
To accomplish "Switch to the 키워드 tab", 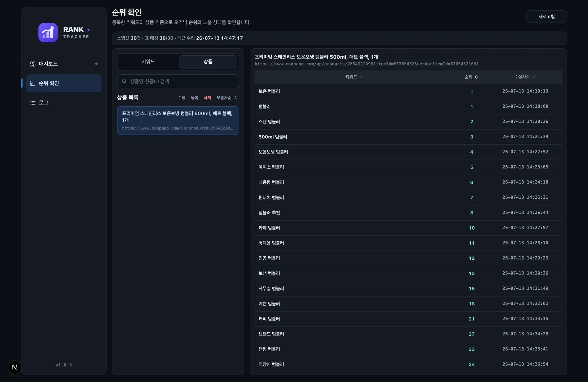I will point(148,62).
